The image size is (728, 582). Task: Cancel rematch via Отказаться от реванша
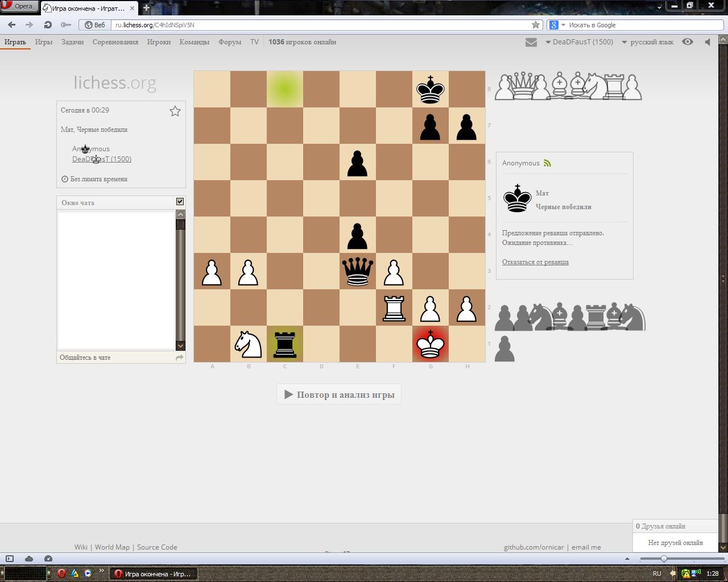(535, 262)
